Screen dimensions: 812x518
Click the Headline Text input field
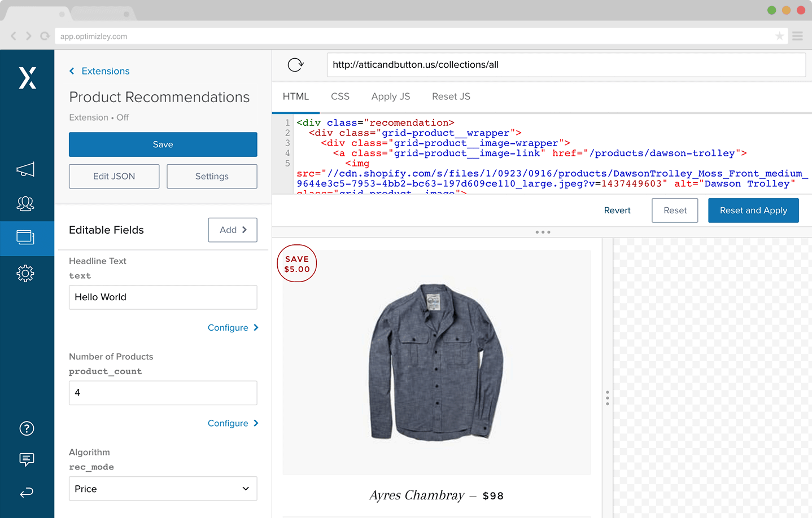[x=163, y=297]
